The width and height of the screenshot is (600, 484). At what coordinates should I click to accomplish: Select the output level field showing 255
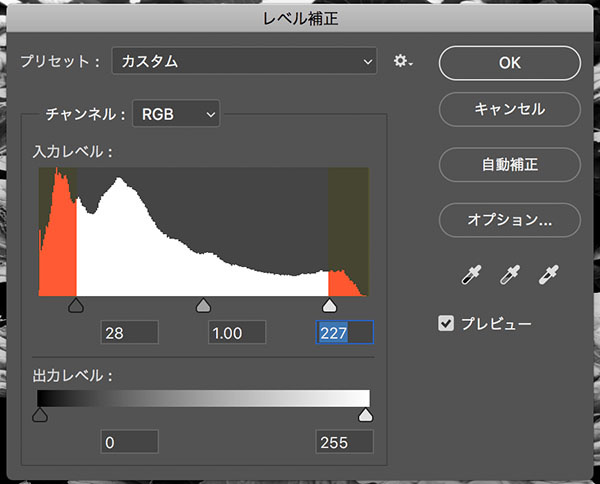[x=344, y=442]
